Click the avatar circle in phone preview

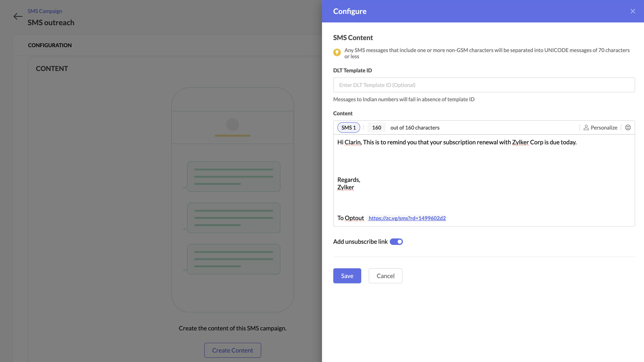[233, 124]
